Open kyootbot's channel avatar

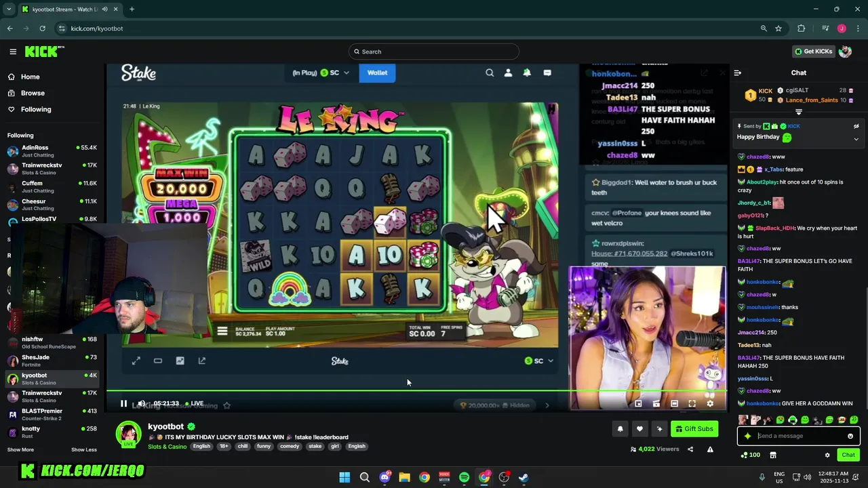(x=128, y=434)
